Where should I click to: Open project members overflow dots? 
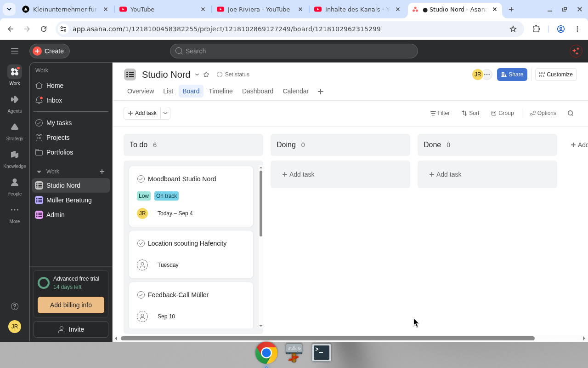point(487,75)
